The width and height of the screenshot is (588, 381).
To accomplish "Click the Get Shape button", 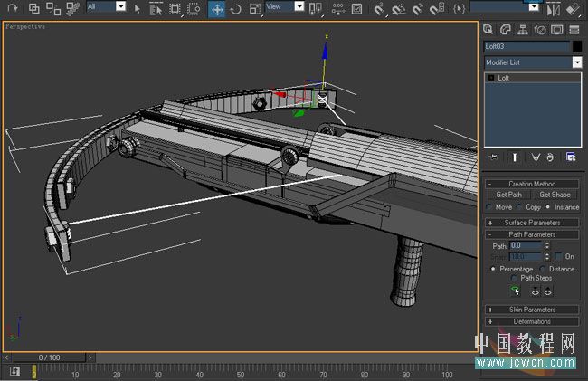I will click(555, 195).
